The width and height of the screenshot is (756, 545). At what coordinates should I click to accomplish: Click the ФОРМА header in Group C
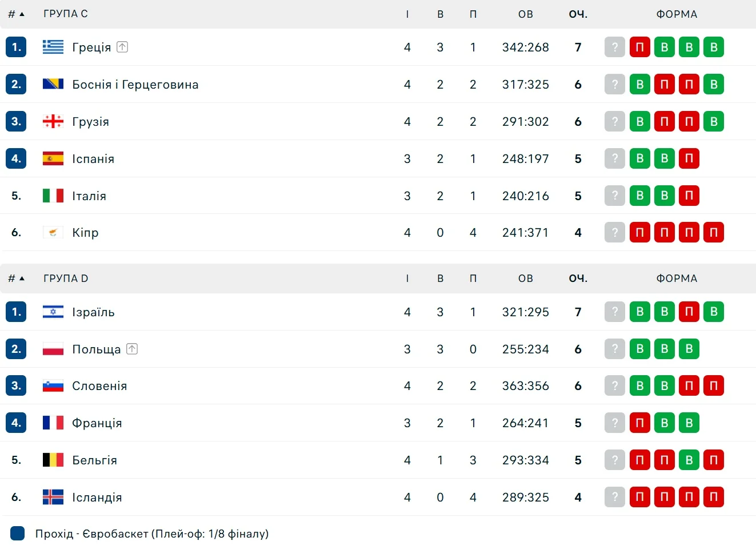pos(677,14)
